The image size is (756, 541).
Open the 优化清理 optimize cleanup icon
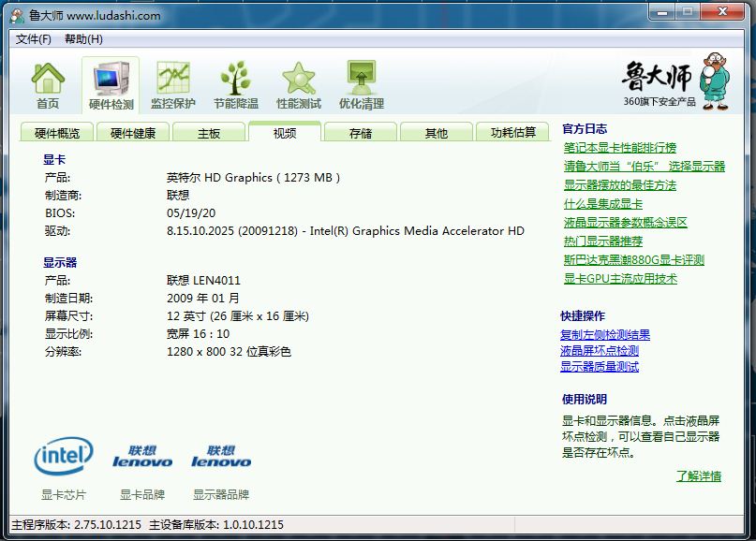coord(361,85)
